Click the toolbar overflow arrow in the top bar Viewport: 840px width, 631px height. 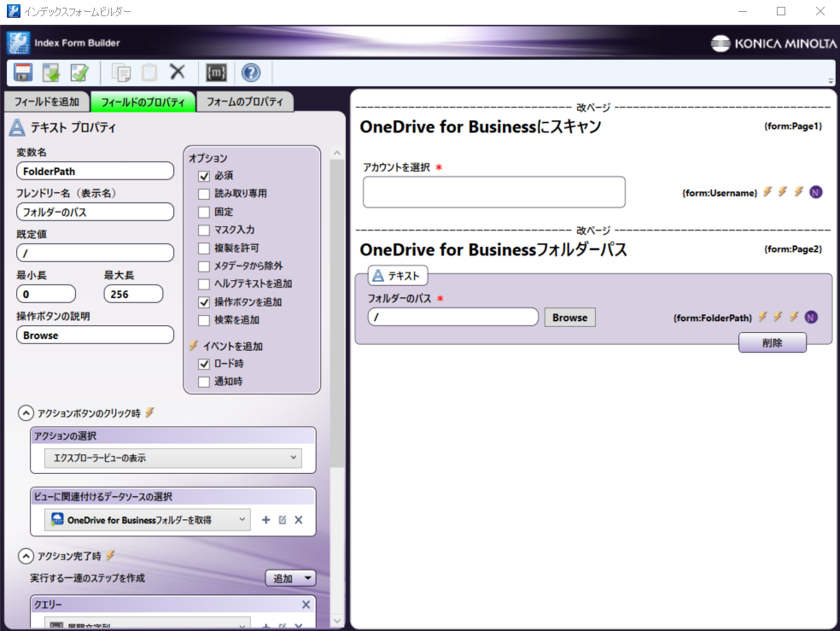(x=831, y=81)
